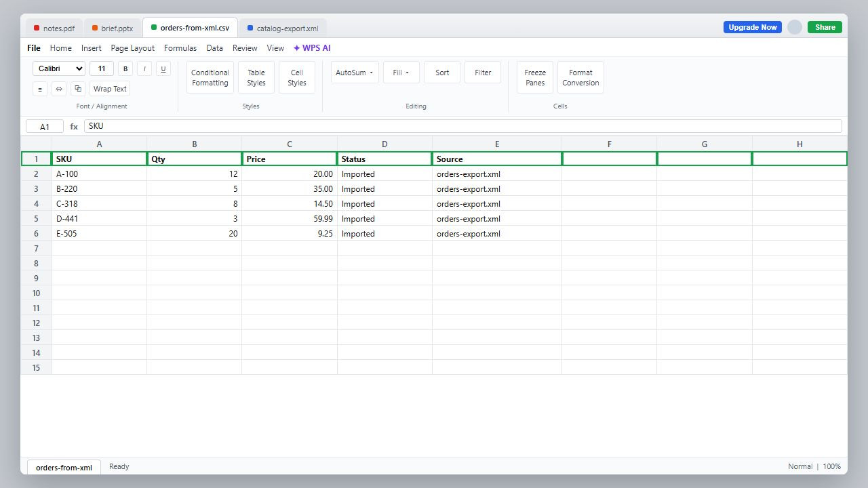
Task: Expand the AutoSum dropdown
Action: [355, 73]
